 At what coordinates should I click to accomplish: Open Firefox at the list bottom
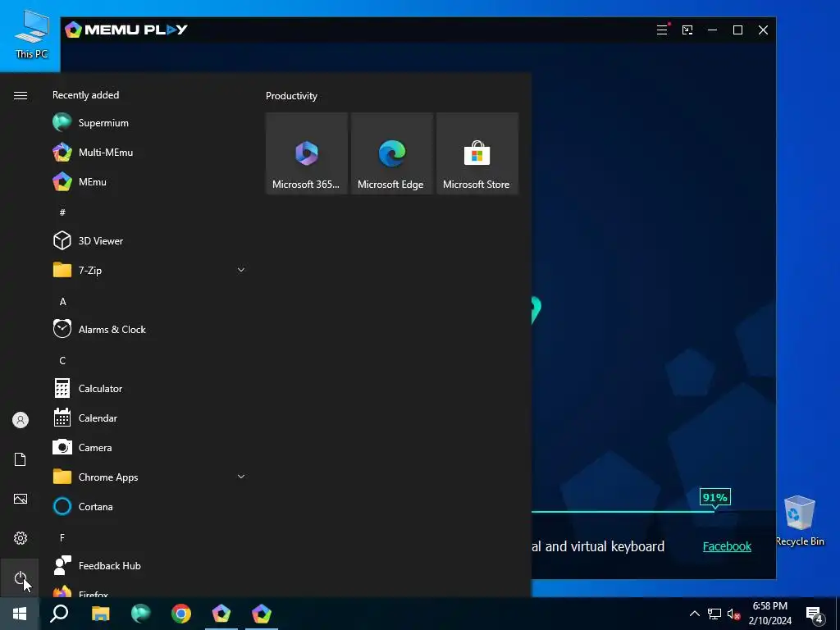[x=149, y=591]
